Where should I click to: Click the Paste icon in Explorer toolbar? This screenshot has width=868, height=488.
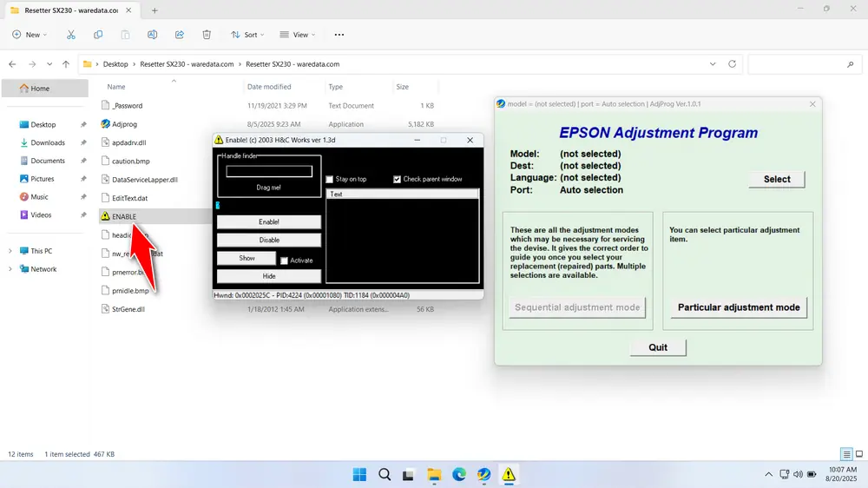coord(126,35)
